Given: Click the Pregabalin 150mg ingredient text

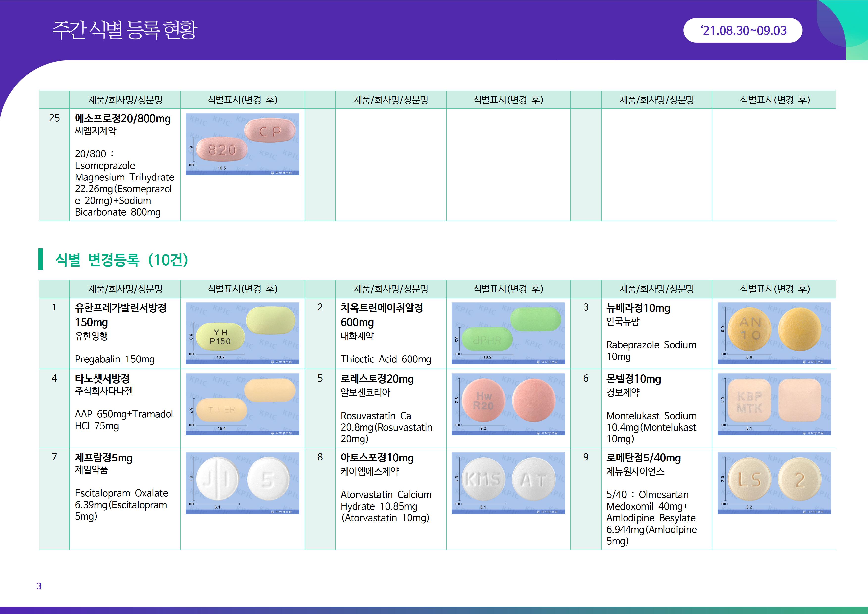Looking at the screenshot, I should (x=115, y=359).
